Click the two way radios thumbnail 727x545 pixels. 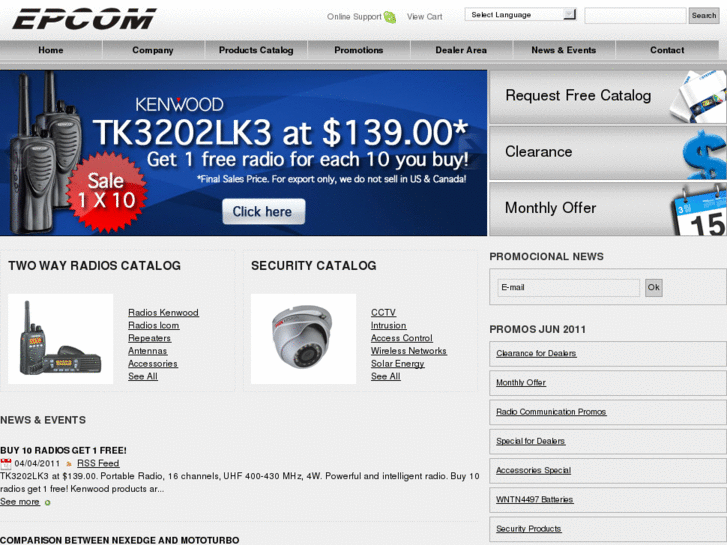(x=61, y=339)
